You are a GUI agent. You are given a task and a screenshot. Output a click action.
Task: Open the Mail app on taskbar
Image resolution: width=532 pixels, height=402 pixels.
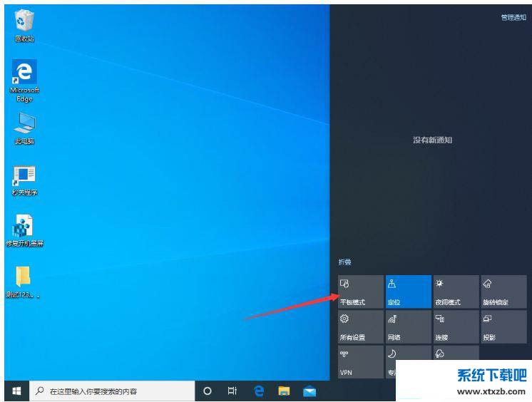[x=309, y=391]
